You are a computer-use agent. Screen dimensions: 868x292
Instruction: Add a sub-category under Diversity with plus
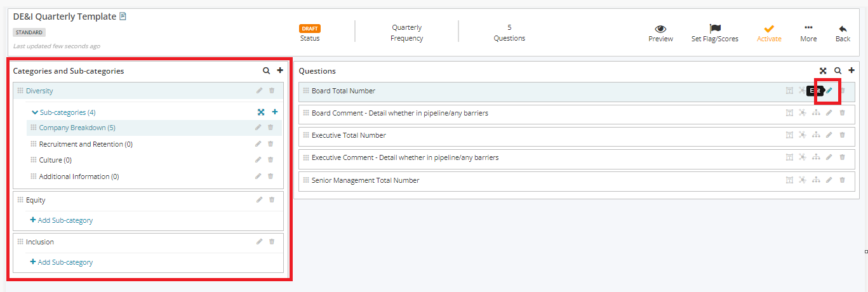[275, 112]
